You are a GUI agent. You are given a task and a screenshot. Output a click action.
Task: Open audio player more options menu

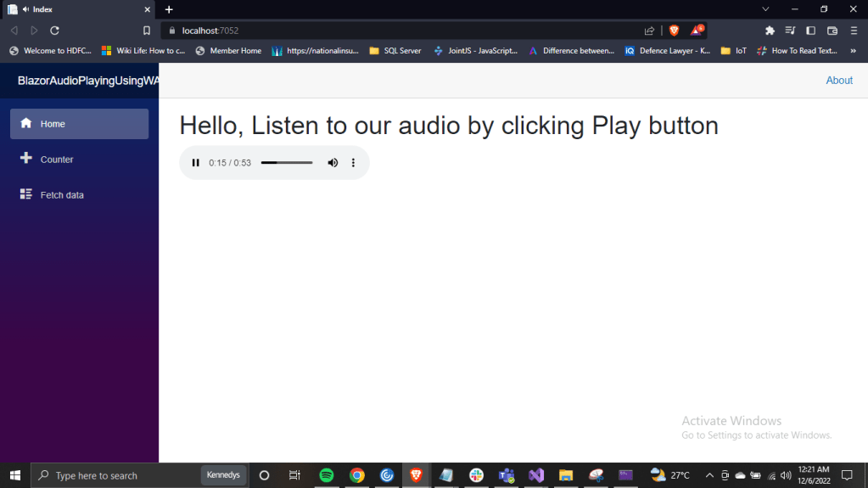pyautogui.click(x=353, y=163)
